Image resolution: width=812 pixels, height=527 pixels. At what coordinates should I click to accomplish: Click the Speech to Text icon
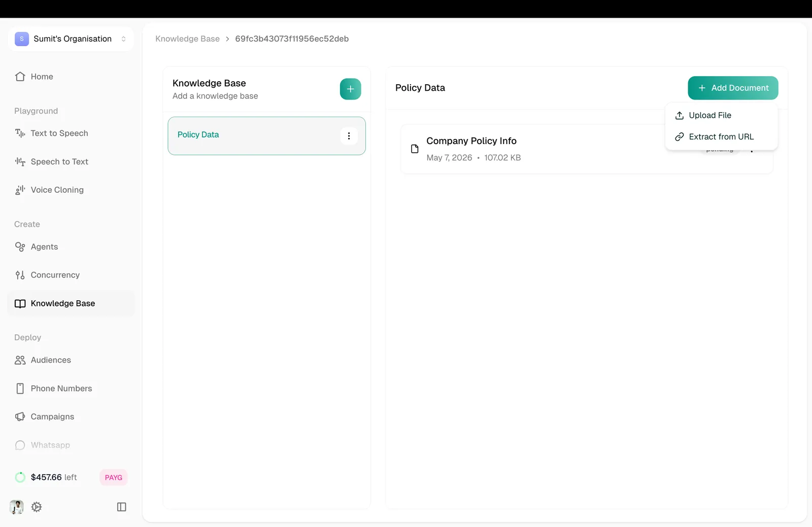point(20,162)
